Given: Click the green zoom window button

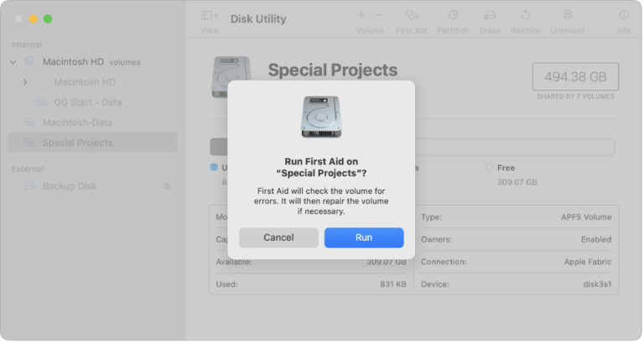Looking at the screenshot, I should [x=48, y=19].
